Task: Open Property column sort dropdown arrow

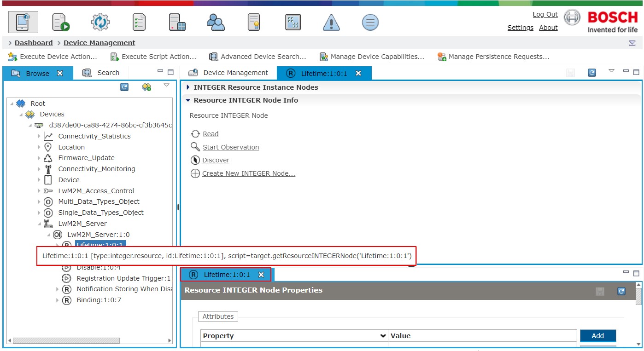Action: pos(383,336)
